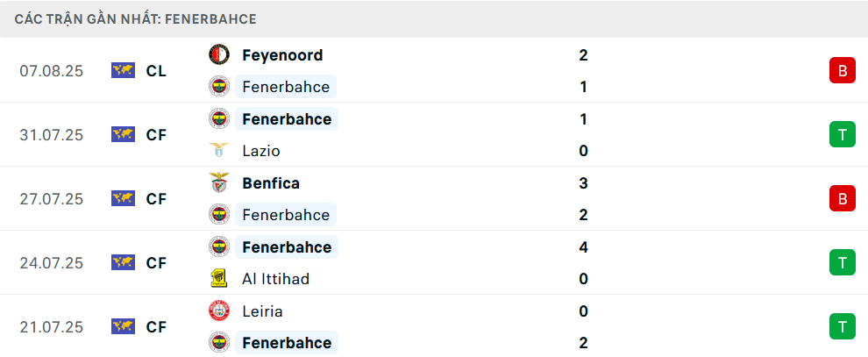Click the Lazio eagle crest icon

point(219,151)
